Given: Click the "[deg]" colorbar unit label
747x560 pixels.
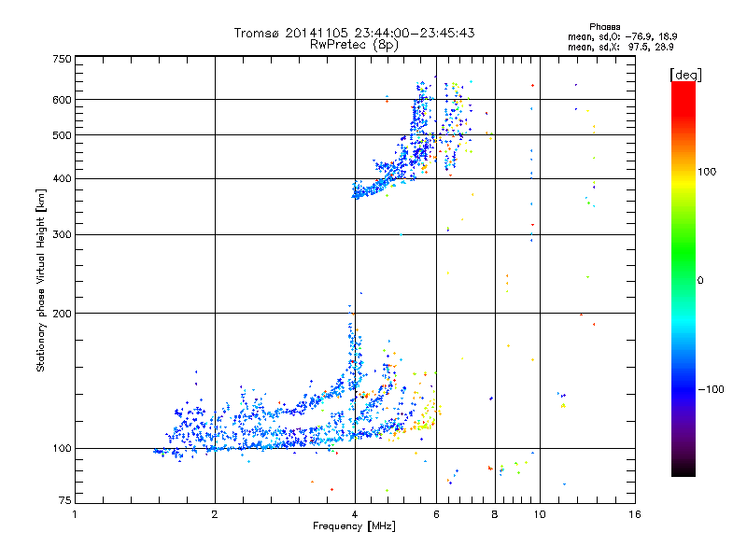Looking at the screenshot, I should click(685, 75).
